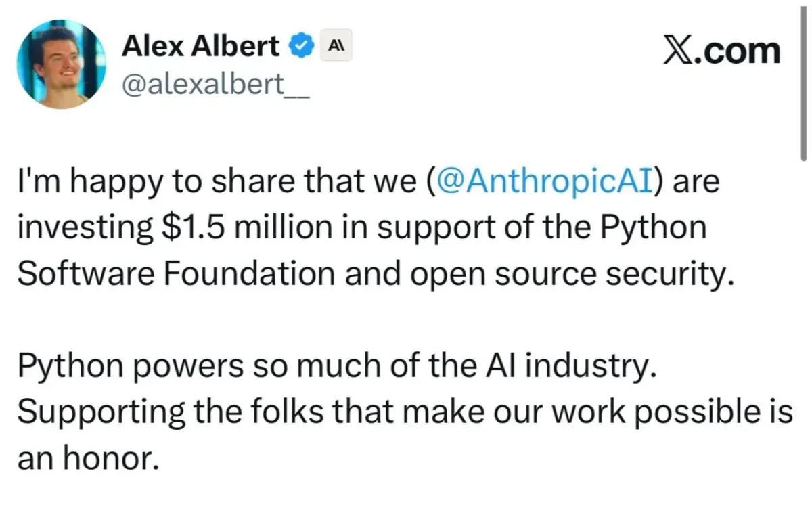The height and width of the screenshot is (511, 812).
Task: Click the "Software Foundation" text
Action: click(176, 273)
